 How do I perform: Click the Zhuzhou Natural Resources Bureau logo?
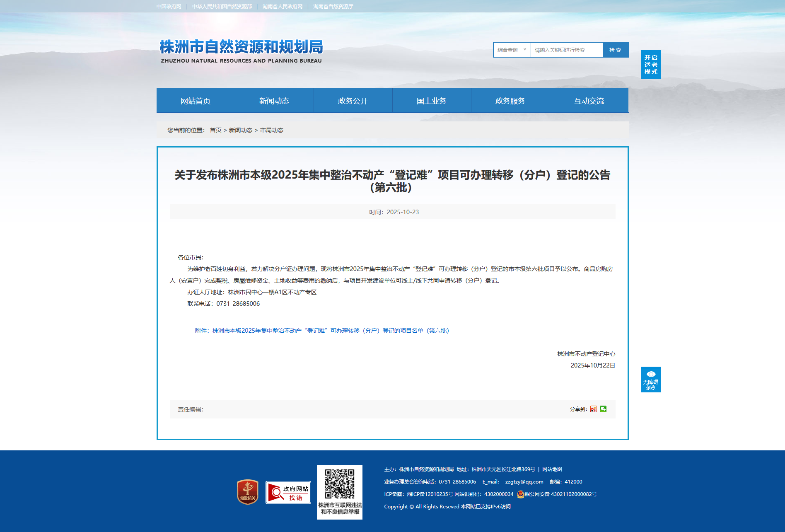point(241,51)
